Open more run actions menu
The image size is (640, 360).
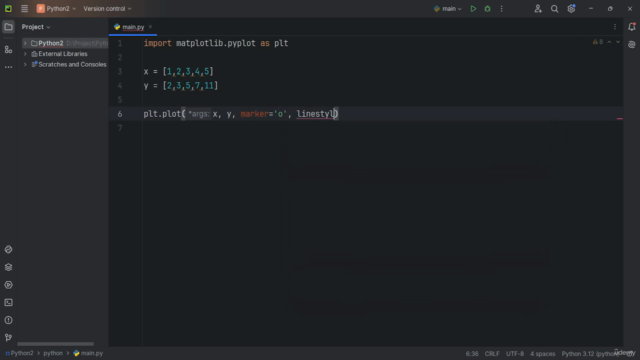click(x=502, y=9)
